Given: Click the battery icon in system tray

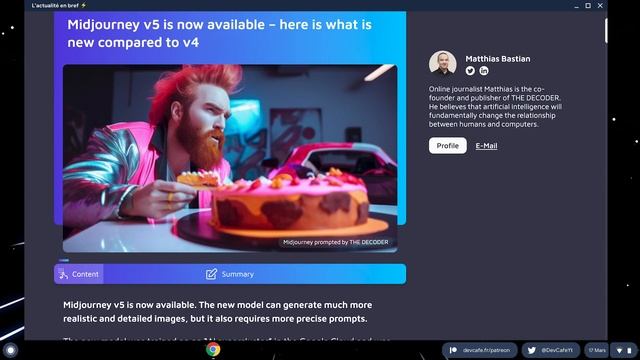Looking at the screenshot, I should click(x=629, y=351).
